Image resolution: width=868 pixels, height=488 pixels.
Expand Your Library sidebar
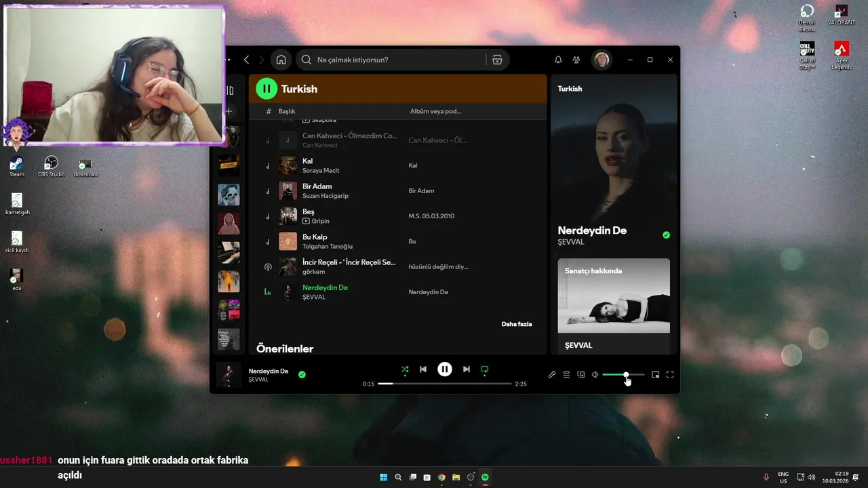pyautogui.click(x=229, y=90)
